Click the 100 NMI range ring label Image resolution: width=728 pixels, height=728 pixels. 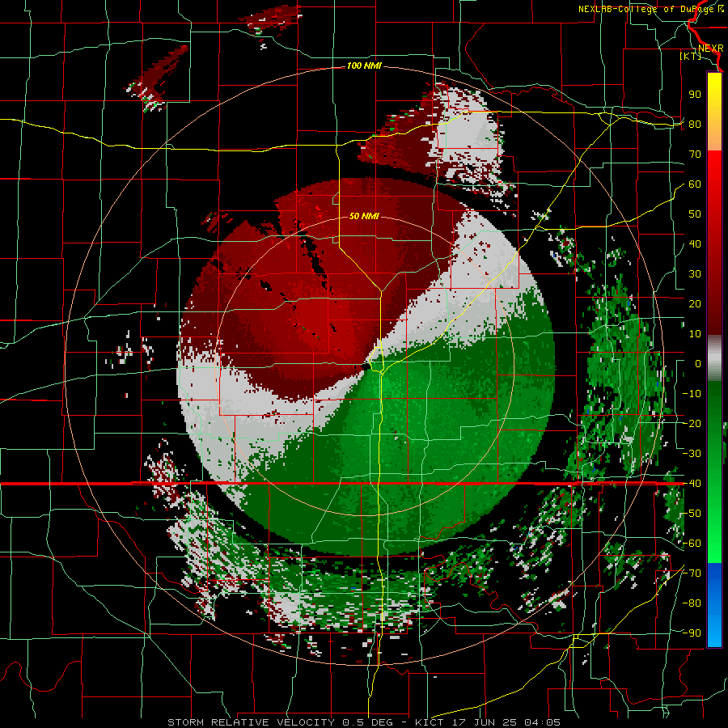click(x=364, y=66)
